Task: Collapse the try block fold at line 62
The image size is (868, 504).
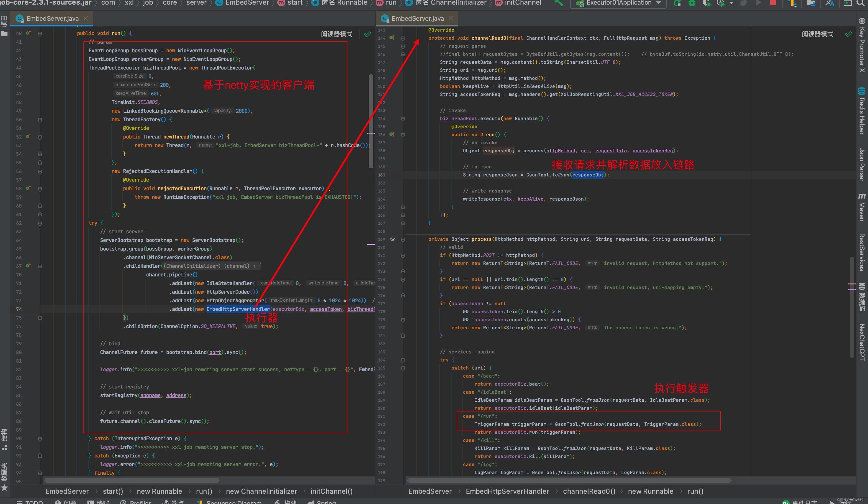Action: click(x=40, y=223)
